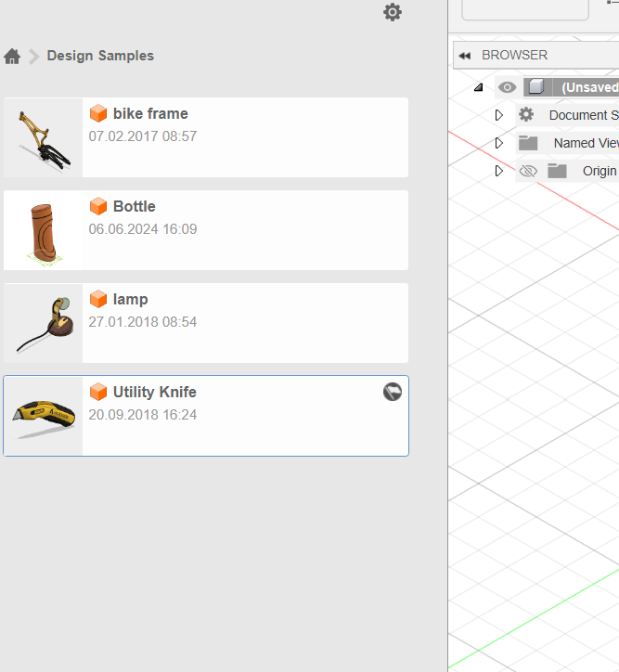619x672 pixels.
Task: Select the lamp design title
Action: (x=130, y=299)
